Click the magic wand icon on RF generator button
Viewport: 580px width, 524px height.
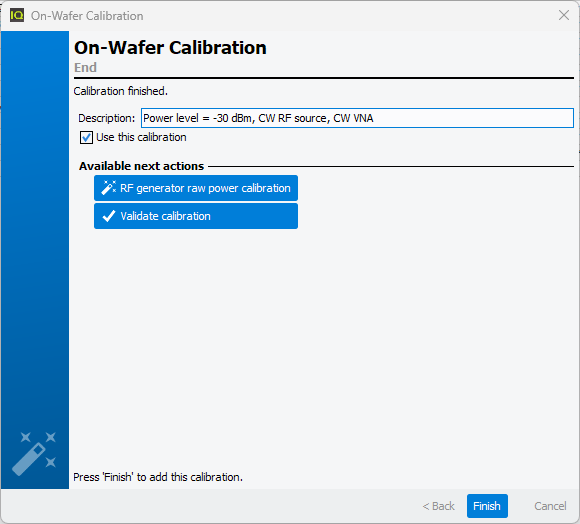[x=109, y=188]
